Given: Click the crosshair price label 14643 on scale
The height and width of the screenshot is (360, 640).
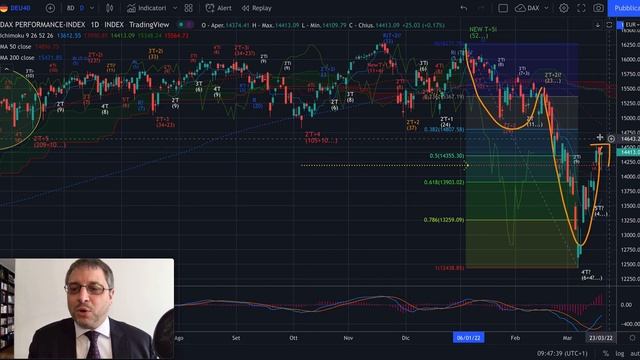Looking at the screenshot, I should (629, 139).
